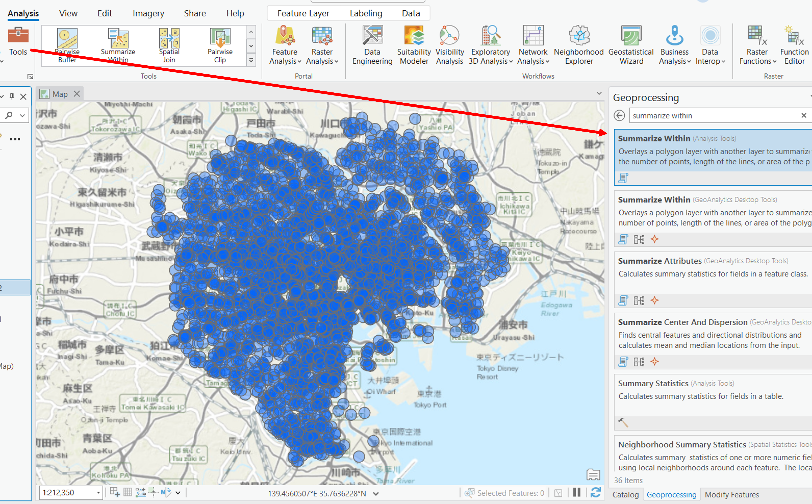Viewport: 812px width, 504px height.
Task: Click the hammer icon under Summary Statistics
Action: coord(623,423)
